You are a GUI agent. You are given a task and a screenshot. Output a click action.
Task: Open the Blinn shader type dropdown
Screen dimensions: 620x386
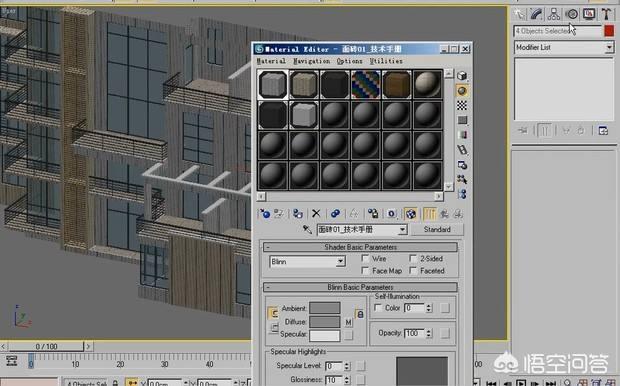(x=340, y=261)
